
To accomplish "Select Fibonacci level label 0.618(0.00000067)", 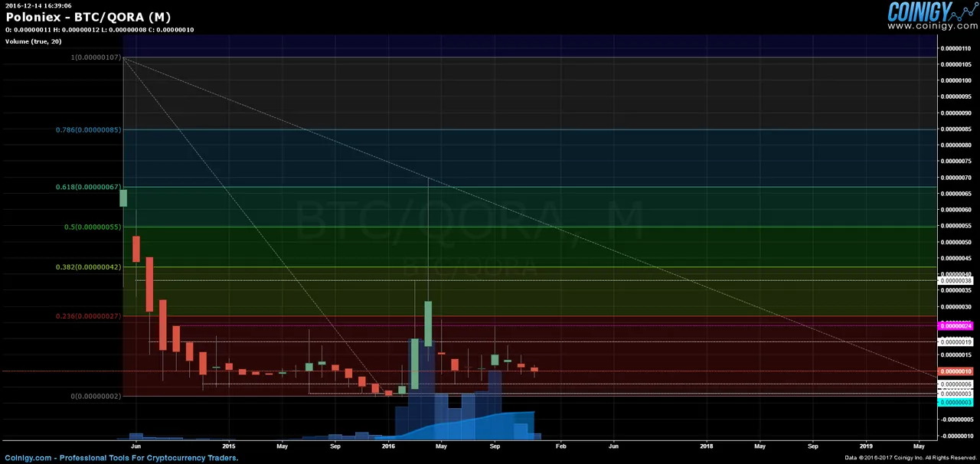I will 88,187.
